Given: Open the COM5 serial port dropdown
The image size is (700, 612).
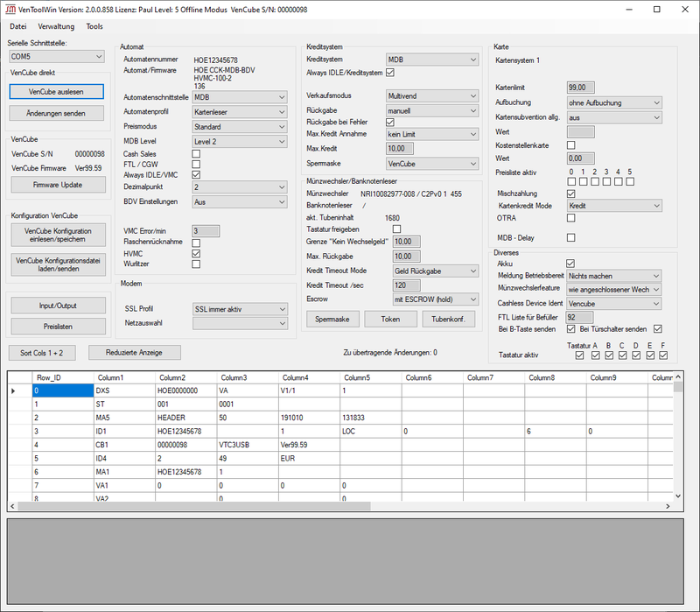Looking at the screenshot, I should pos(57,56).
